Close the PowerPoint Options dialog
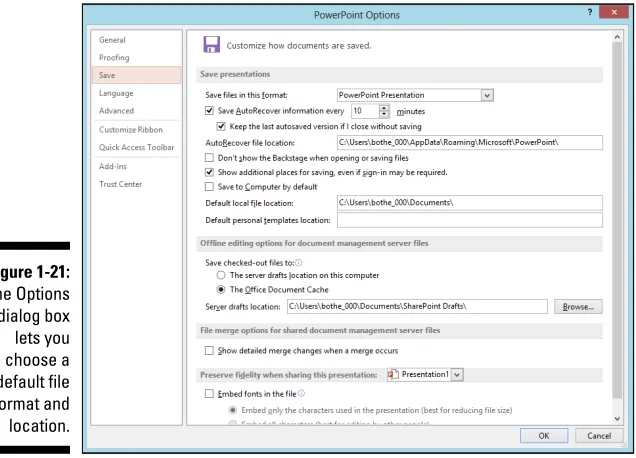 click(614, 12)
